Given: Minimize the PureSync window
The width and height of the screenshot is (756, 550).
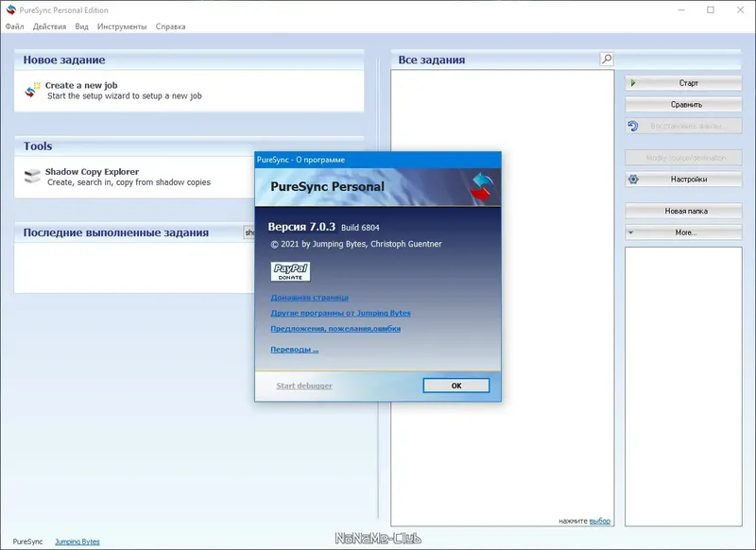Looking at the screenshot, I should click(x=680, y=9).
